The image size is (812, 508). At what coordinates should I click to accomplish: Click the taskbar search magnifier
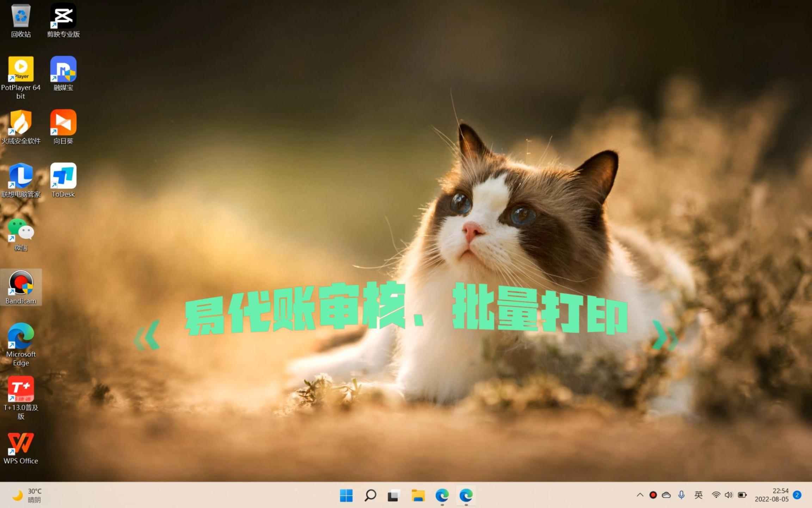(370, 495)
